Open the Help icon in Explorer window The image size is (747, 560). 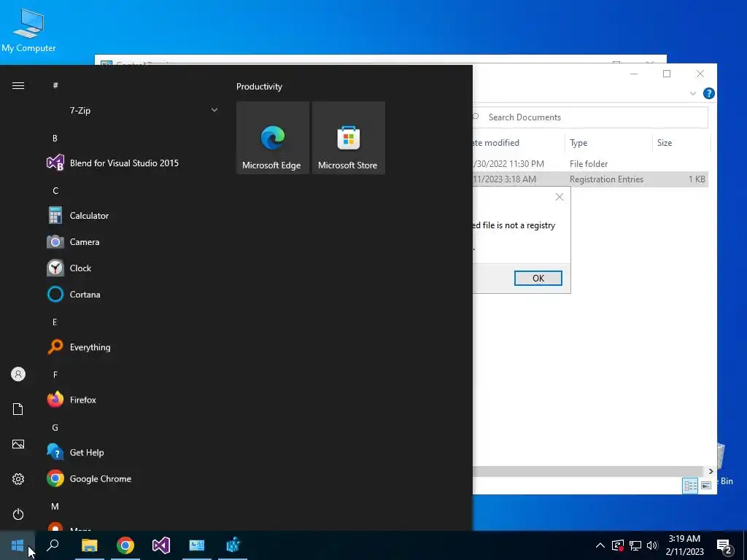[709, 93]
